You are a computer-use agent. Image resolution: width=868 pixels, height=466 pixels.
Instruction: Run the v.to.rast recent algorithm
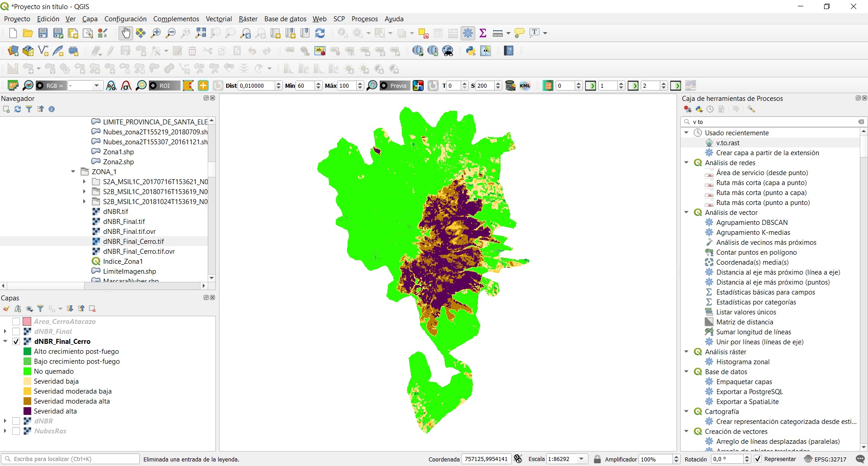pos(728,143)
